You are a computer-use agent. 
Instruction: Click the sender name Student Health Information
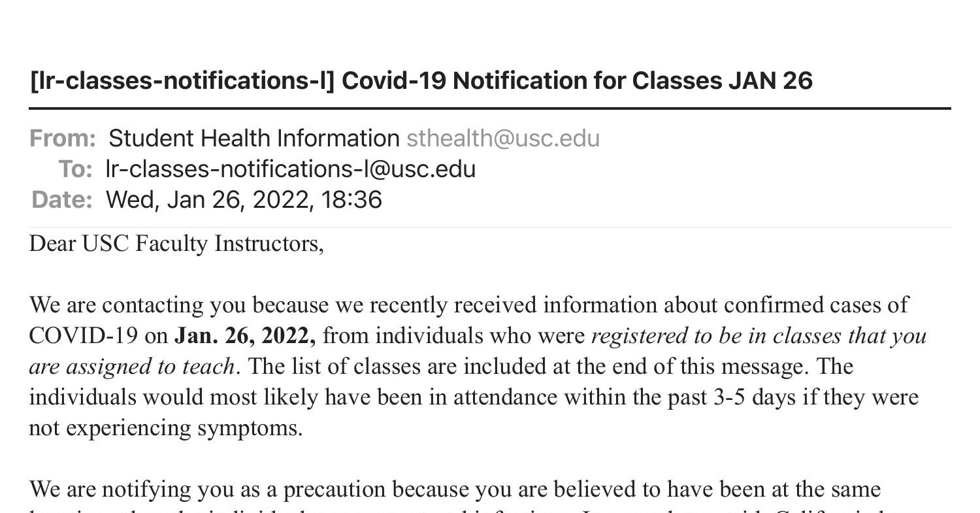coord(254,139)
